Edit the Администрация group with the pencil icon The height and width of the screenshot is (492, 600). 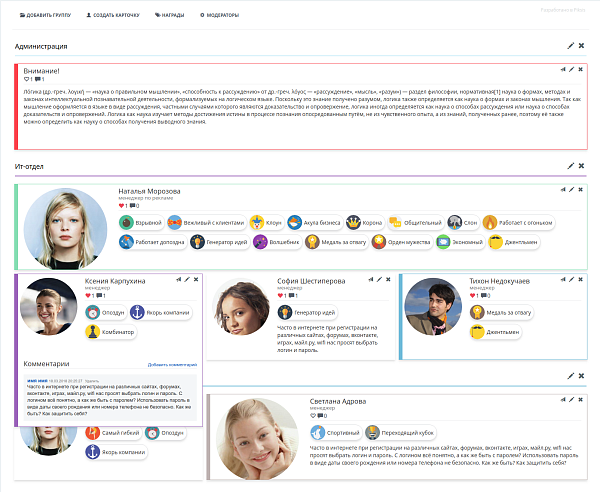click(x=571, y=46)
